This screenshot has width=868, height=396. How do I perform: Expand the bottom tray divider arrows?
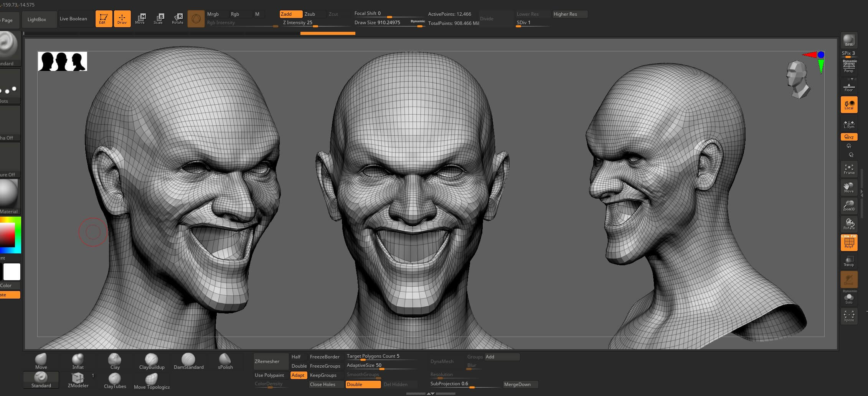point(431,394)
